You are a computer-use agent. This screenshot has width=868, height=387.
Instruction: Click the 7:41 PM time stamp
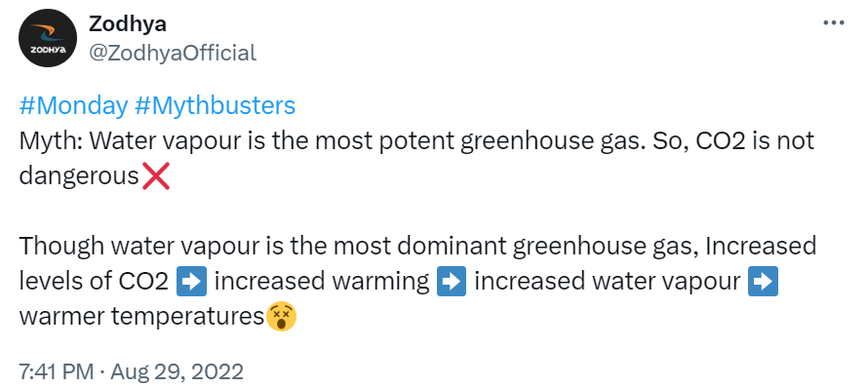click(x=57, y=371)
